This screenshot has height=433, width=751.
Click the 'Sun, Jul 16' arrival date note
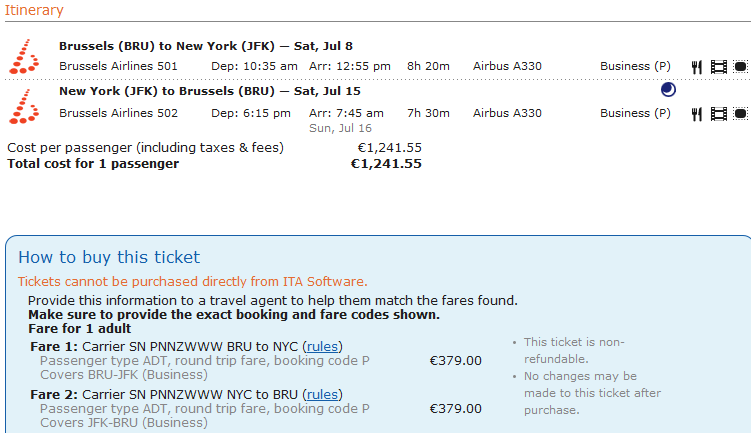[x=340, y=128]
